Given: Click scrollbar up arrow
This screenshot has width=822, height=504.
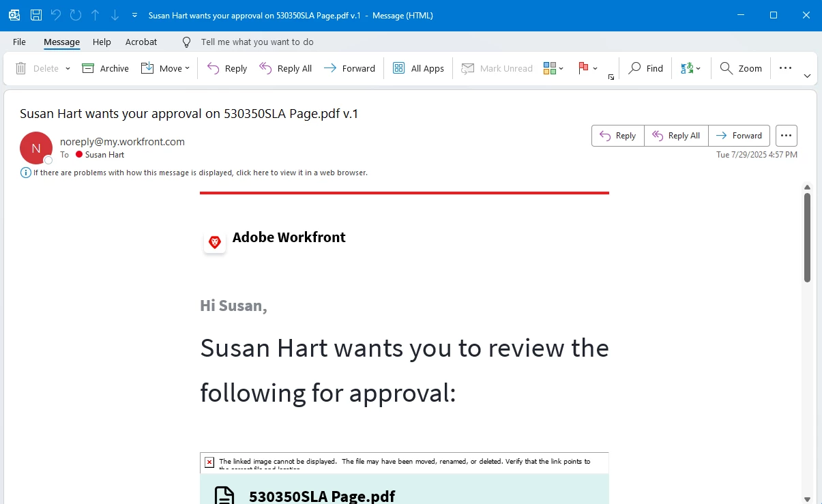Looking at the screenshot, I should [x=807, y=187].
